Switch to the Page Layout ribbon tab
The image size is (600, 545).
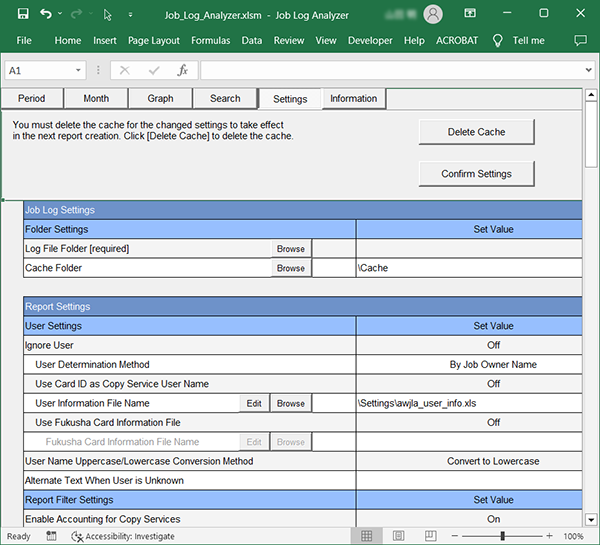154,40
